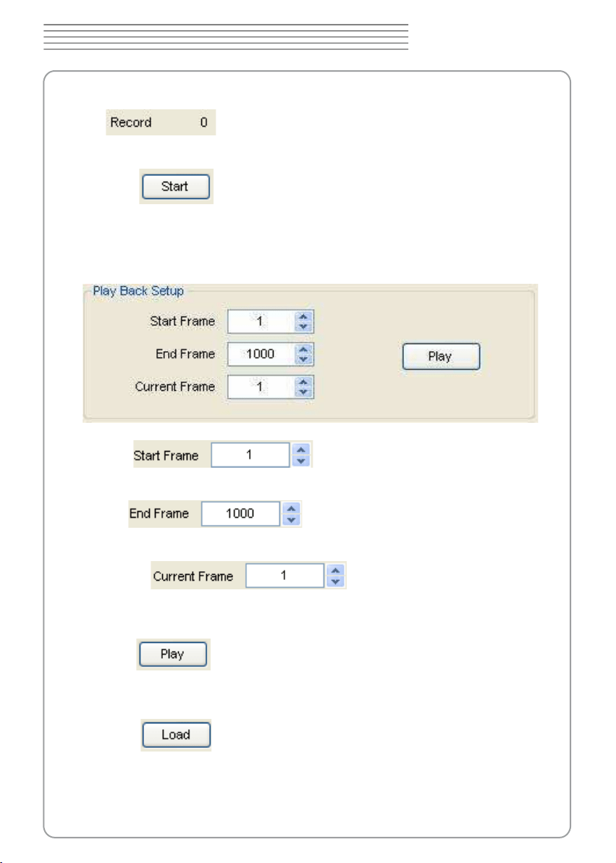Decrease Current Frame in Play Back Setup
The height and width of the screenshot is (863, 616).
(303, 392)
